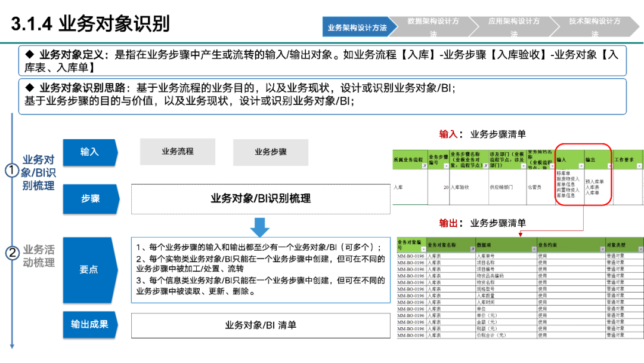Click the 物资品类编码 data item cell

506,276
